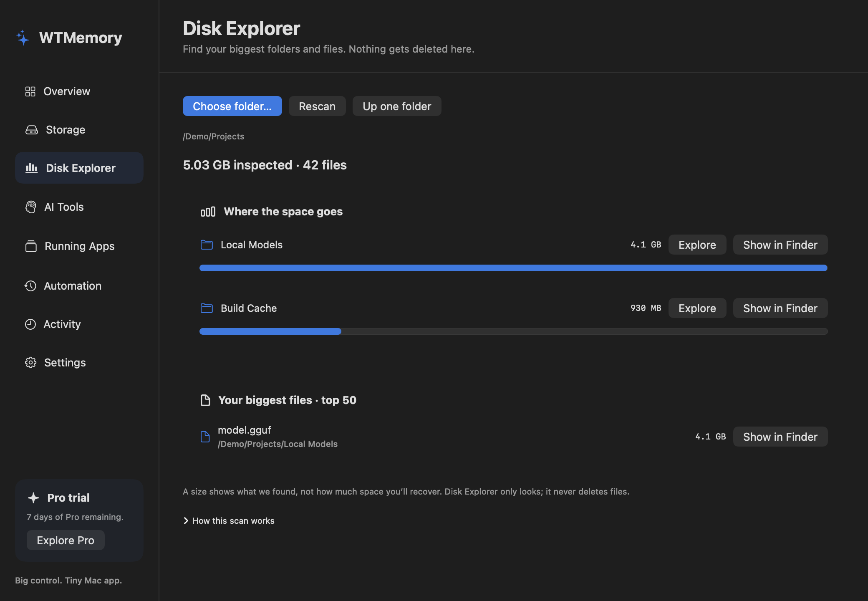Click Choose folder... button
The height and width of the screenshot is (601, 868).
click(232, 106)
